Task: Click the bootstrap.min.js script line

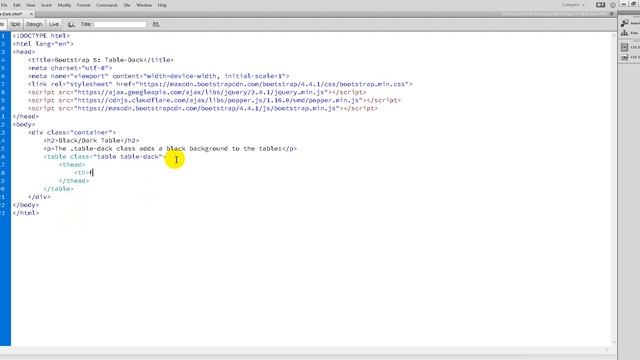Action: [203, 109]
